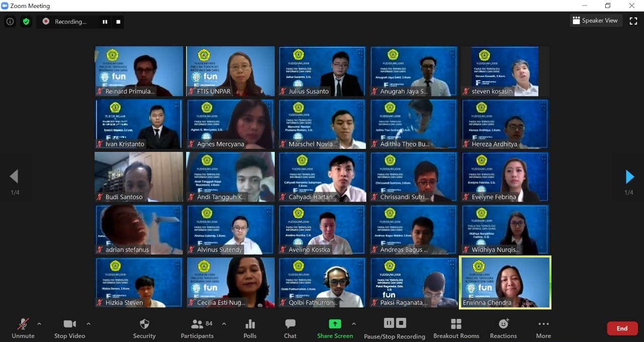644x342 pixels.
Task: Unmute the microphone
Action: pyautogui.click(x=23, y=328)
